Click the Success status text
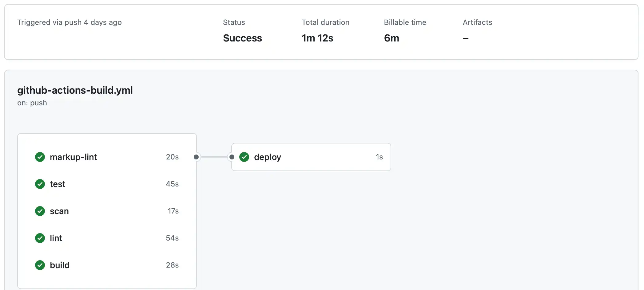644x290 pixels. point(242,38)
